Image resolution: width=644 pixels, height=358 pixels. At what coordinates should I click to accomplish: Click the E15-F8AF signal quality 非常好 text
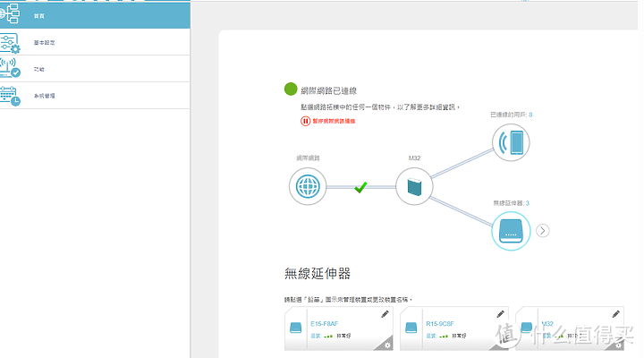point(343,336)
